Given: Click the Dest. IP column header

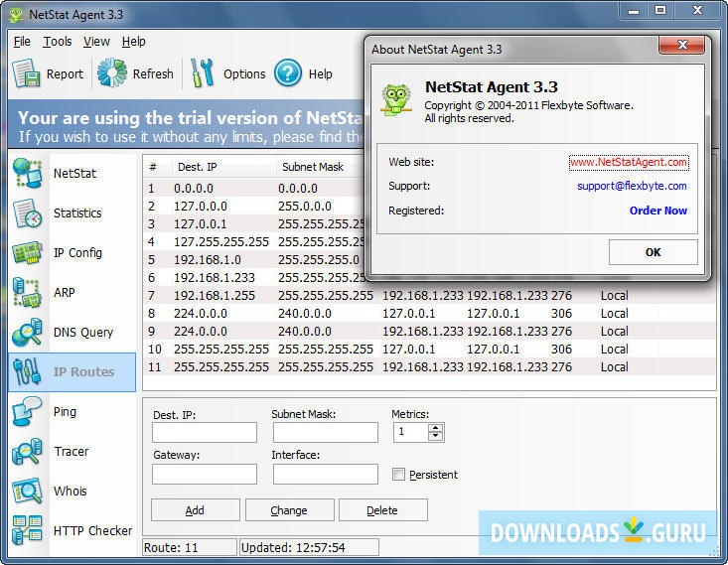Looking at the screenshot, I should [224, 167].
